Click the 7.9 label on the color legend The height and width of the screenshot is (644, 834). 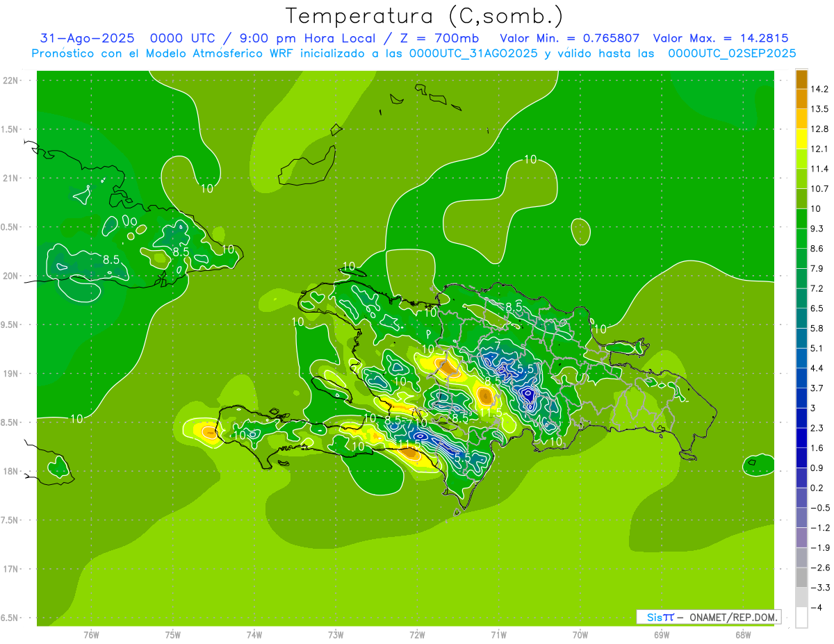pos(817,268)
